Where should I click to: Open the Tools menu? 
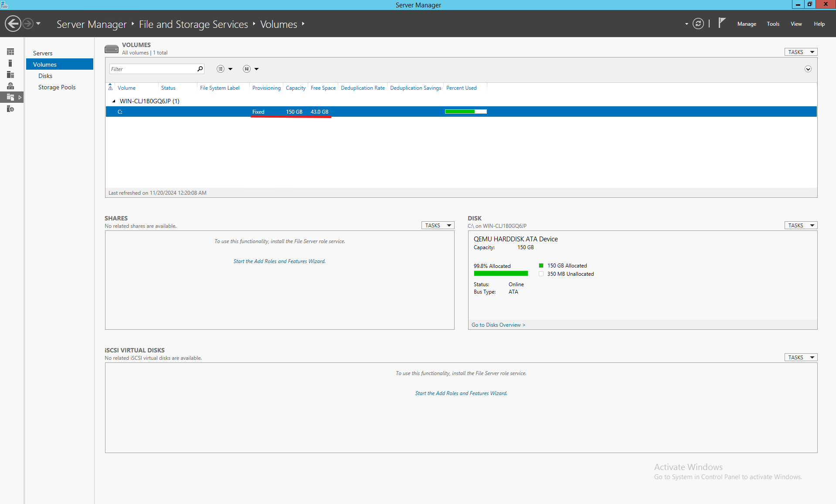(773, 24)
